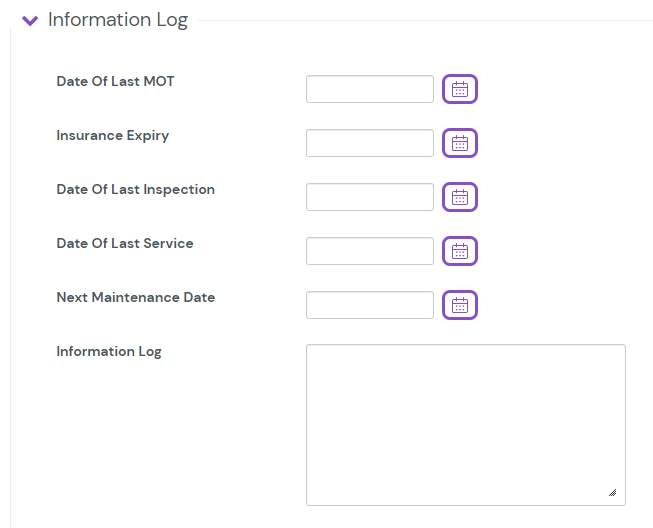Click the Date Of Last MOT label
The image size is (653, 528).
coord(115,81)
